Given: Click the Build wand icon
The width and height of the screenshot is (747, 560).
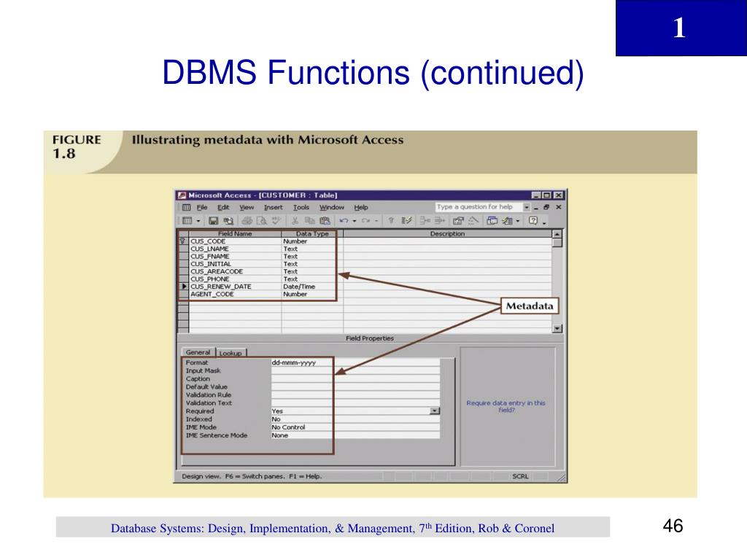Looking at the screenshot, I should [473, 221].
